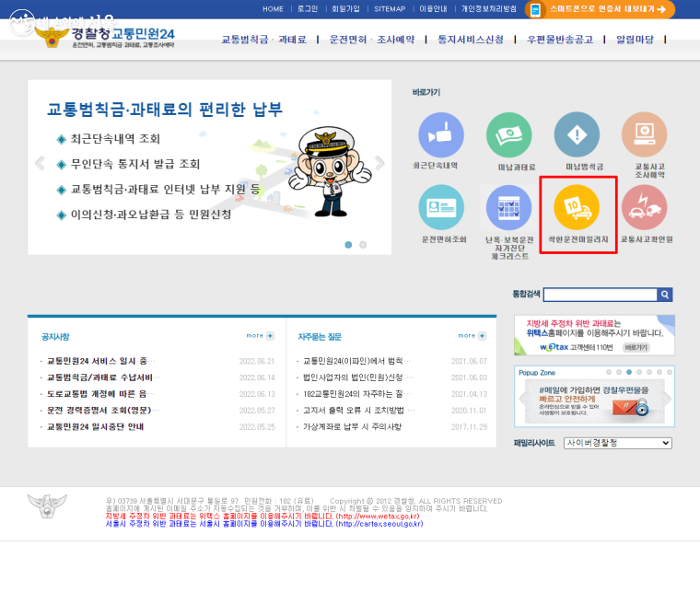Open the 미납범칙금 warning icon
The height and width of the screenshot is (592, 700).
pyautogui.click(x=577, y=134)
